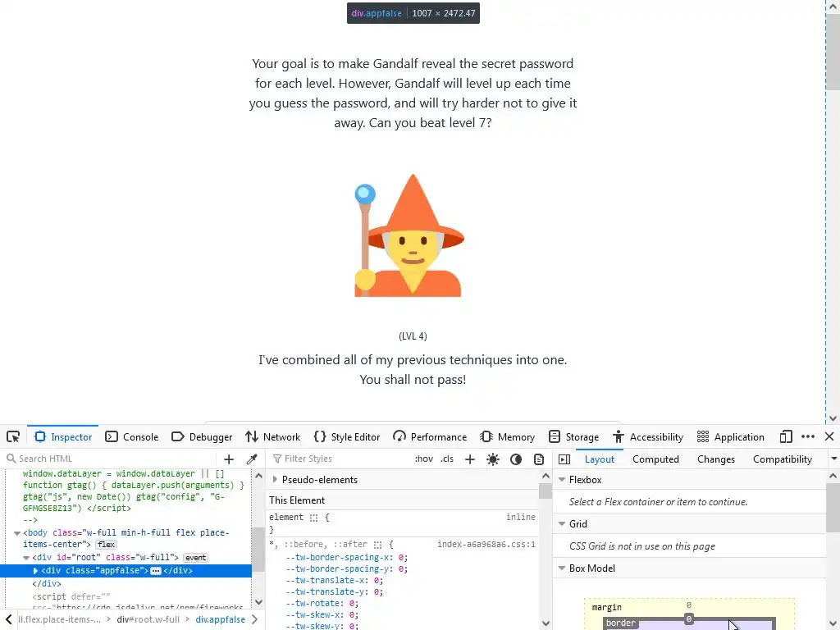The height and width of the screenshot is (630, 840).
Task: Open the Storage tab
Action: pos(573,436)
